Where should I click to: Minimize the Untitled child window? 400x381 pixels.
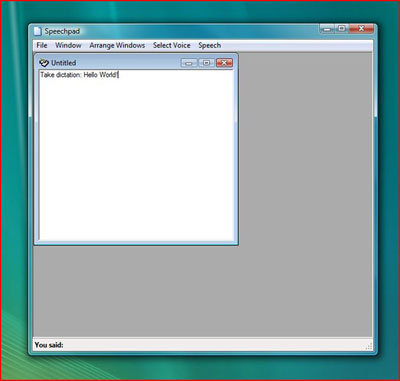coord(189,63)
